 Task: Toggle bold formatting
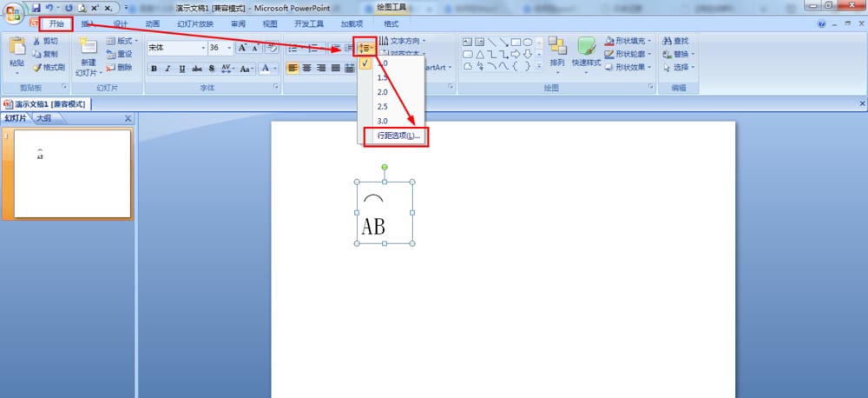point(154,69)
